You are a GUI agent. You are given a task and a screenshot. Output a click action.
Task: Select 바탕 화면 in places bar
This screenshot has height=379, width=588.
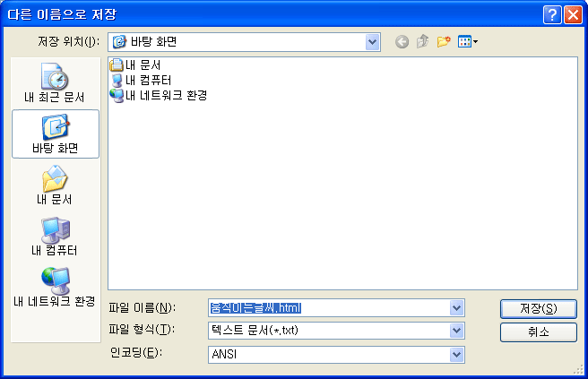(56, 134)
